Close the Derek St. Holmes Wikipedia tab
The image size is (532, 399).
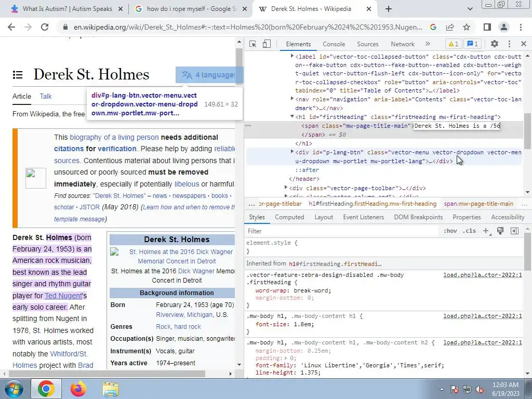369,9
